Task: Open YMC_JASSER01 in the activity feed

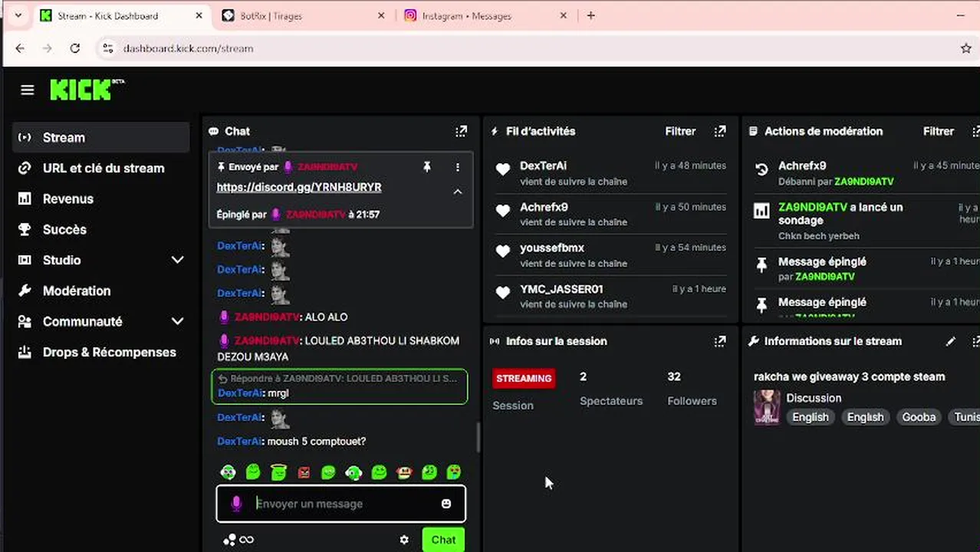Action: pyautogui.click(x=561, y=289)
